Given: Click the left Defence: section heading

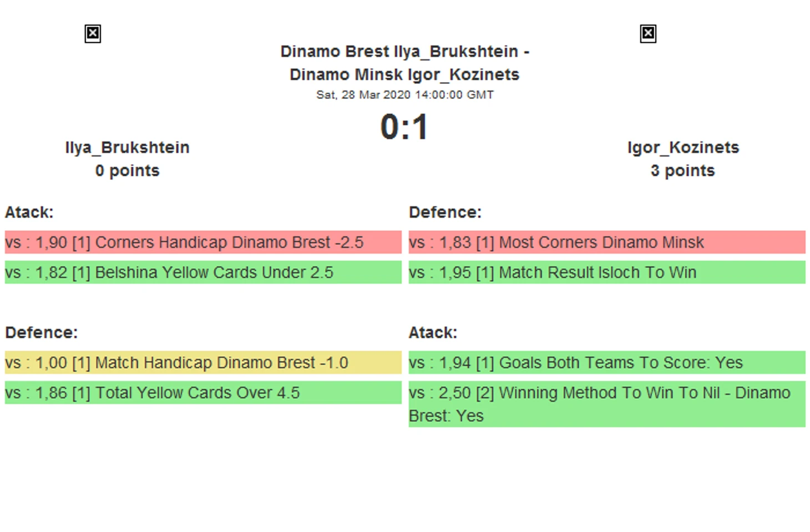Looking at the screenshot, I should pos(42,332).
